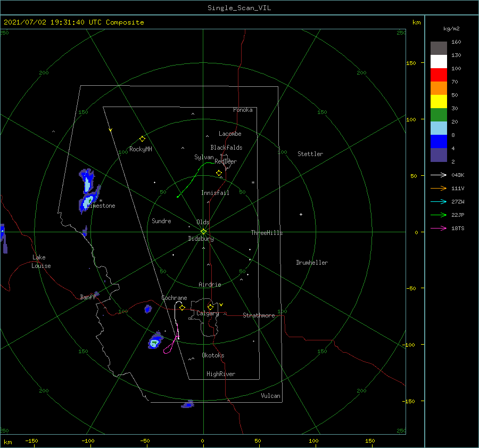Click the kg/m2 legend unit label
Image resolution: width=479 pixels, height=448 pixels.
click(451, 29)
